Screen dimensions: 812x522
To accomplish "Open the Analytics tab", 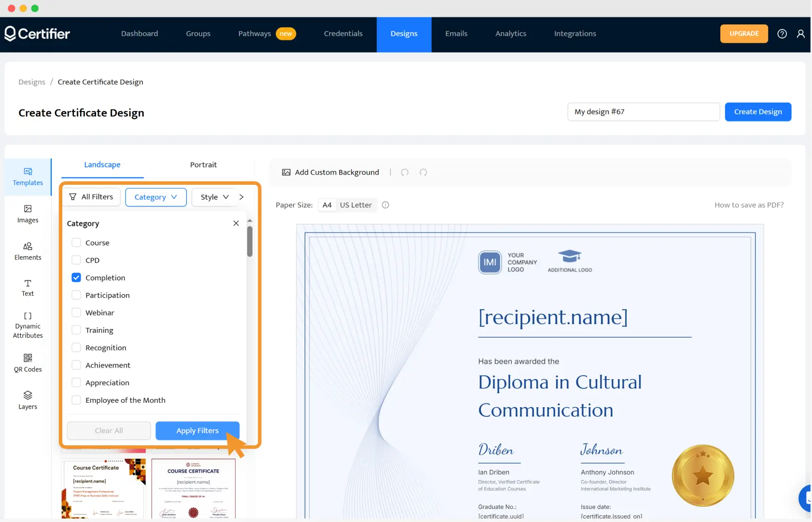I will (x=511, y=34).
